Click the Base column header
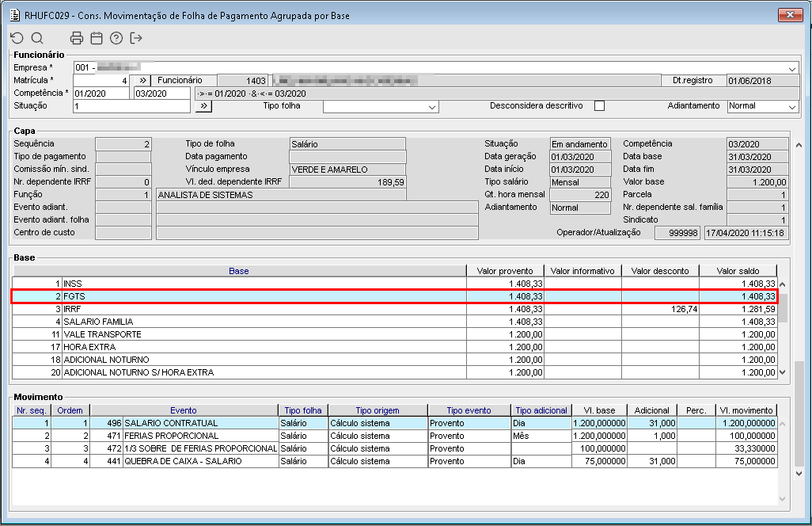This screenshot has width=812, height=526. [x=238, y=271]
